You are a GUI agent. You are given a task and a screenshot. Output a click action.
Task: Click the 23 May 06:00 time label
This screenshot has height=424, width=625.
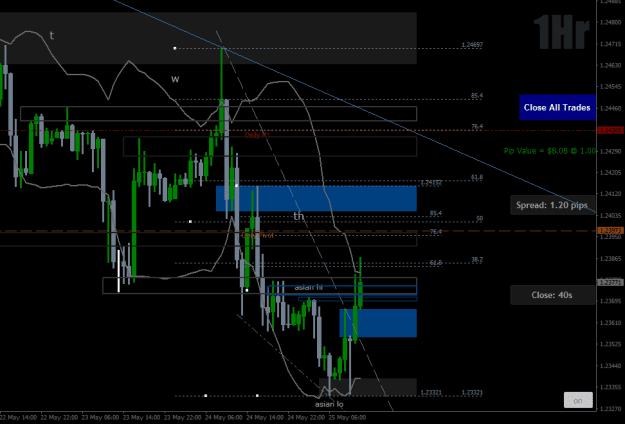pyautogui.click(x=102, y=418)
